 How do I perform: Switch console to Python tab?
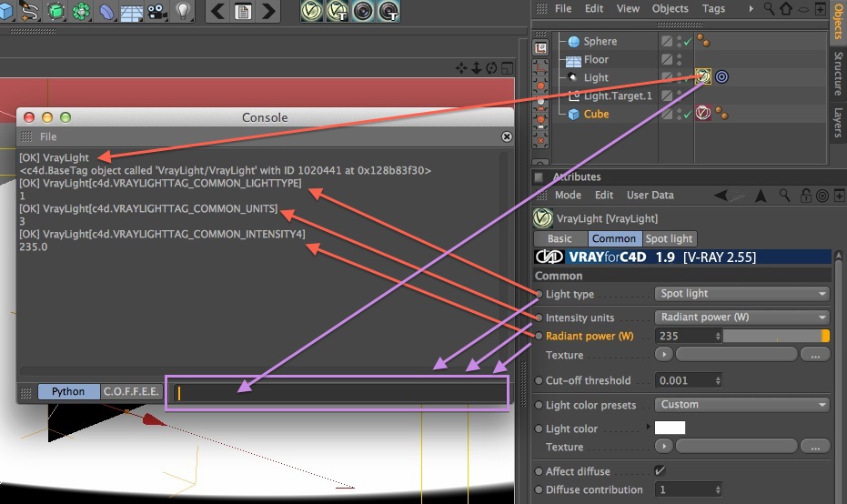tap(68, 391)
